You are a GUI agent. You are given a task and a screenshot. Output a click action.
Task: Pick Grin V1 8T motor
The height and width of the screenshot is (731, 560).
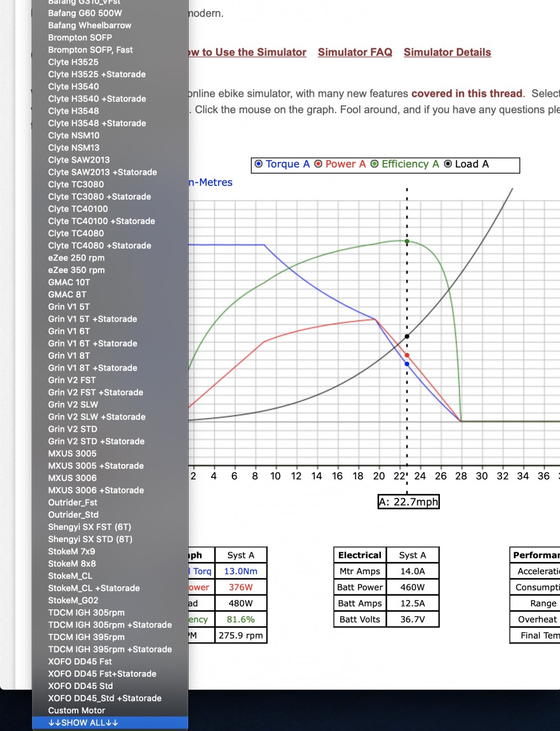110,355
